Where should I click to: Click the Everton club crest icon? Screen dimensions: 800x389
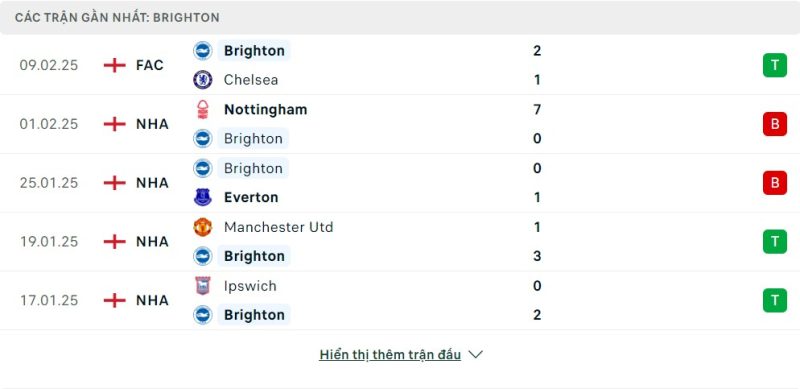(x=203, y=197)
